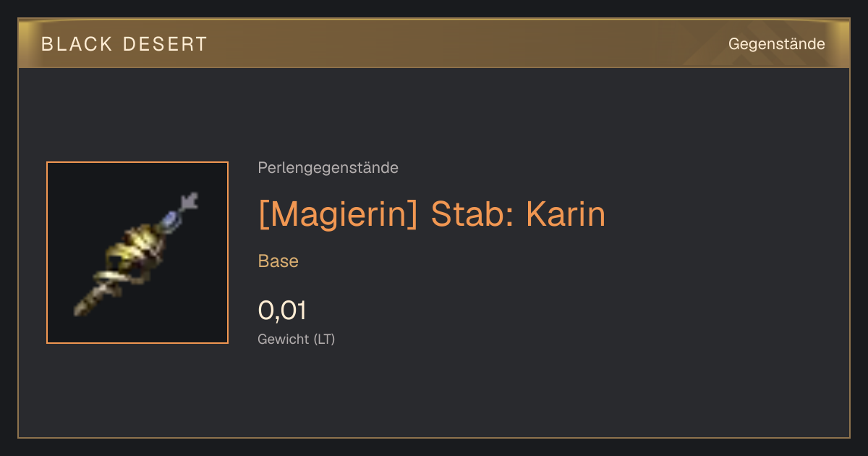Click the Karin staff item icon

point(137,253)
